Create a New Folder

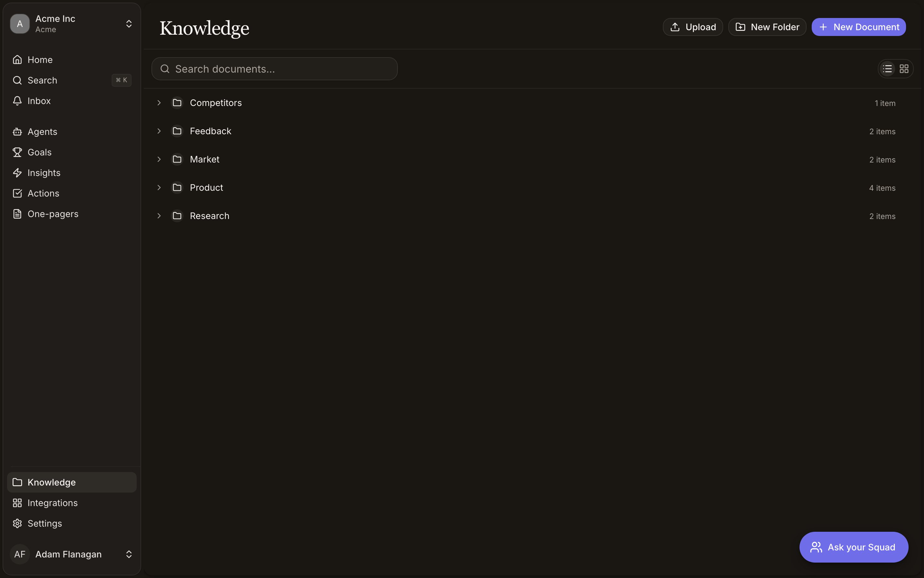coord(767,27)
